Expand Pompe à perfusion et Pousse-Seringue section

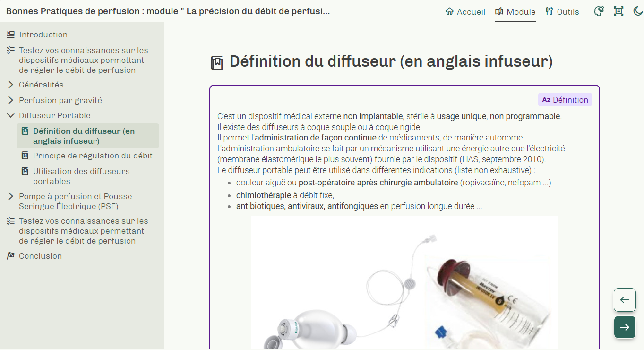(x=71, y=201)
